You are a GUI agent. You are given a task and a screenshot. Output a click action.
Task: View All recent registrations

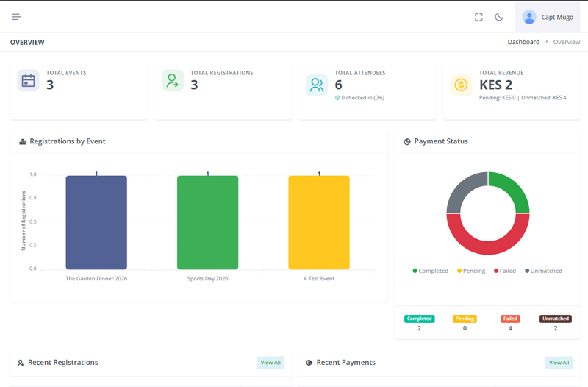(x=270, y=363)
